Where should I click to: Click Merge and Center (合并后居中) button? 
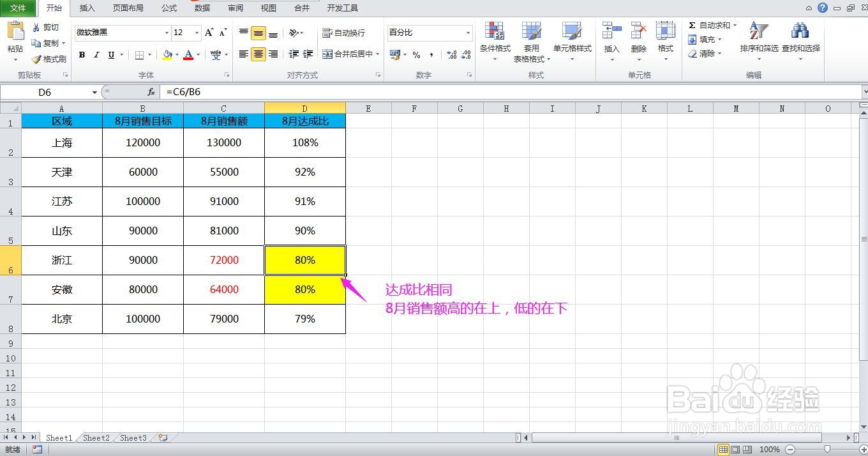[x=347, y=54]
